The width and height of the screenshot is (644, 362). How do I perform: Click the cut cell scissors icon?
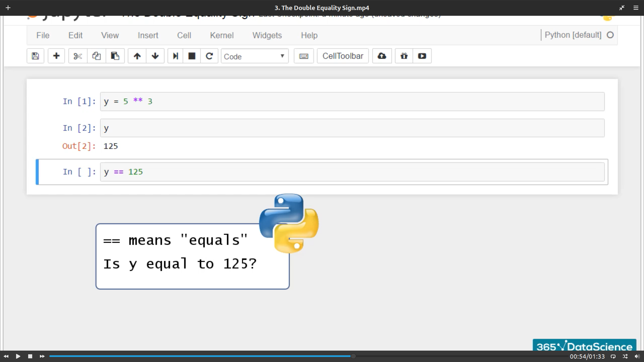coord(78,56)
